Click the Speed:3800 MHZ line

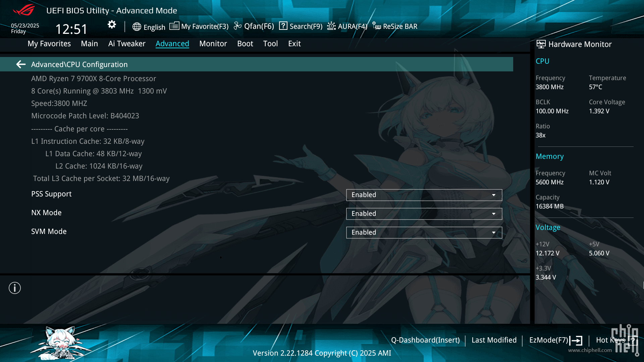click(59, 103)
